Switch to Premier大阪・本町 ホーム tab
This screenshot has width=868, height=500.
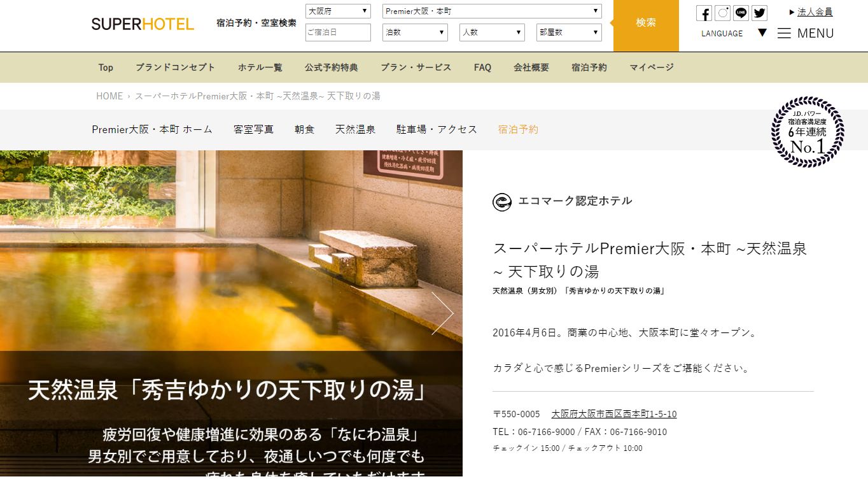click(x=152, y=129)
